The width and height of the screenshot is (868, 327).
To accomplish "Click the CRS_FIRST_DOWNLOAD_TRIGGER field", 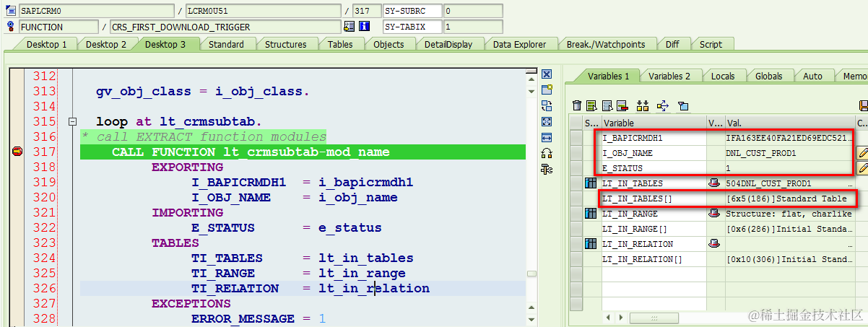I will click(x=224, y=27).
